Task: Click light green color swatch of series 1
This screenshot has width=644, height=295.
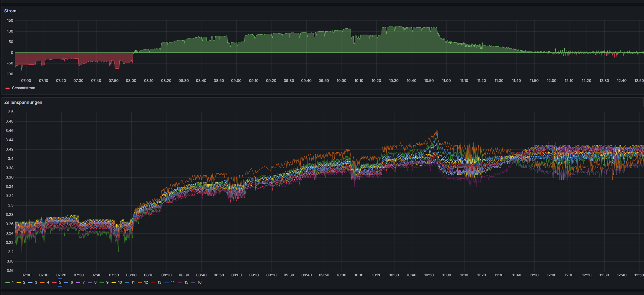Action: 8,283
